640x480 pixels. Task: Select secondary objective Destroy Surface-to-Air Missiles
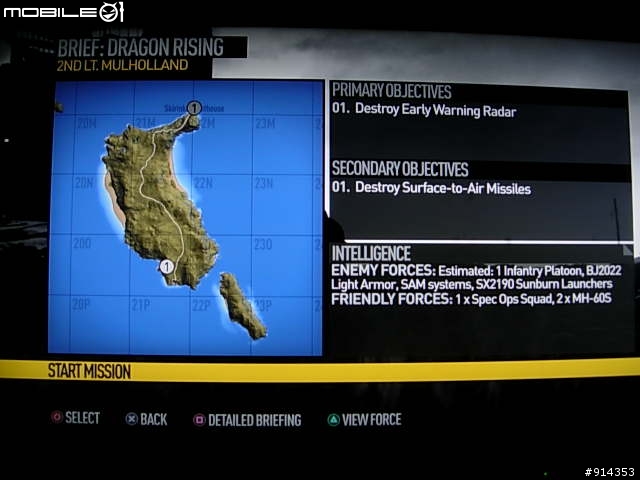tap(431, 188)
